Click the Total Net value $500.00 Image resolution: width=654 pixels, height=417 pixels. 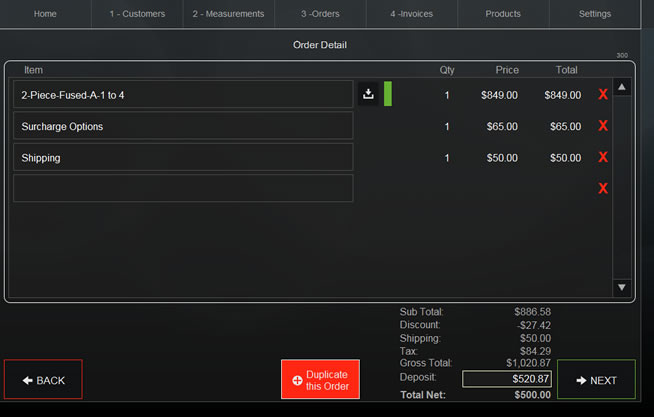coord(533,395)
